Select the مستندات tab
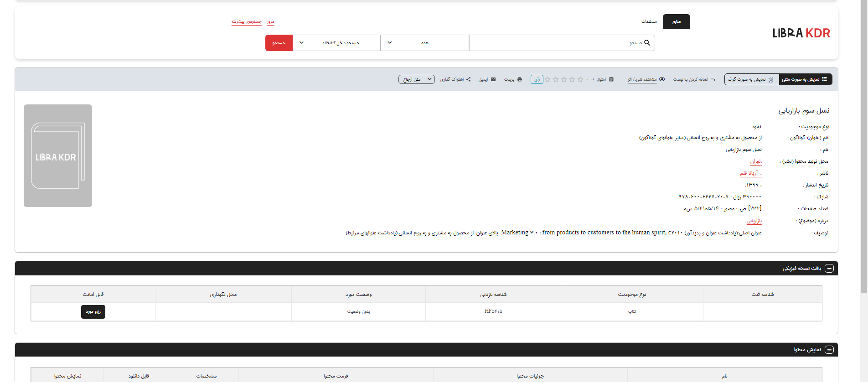Image resolution: width=868 pixels, height=383 pixels. 649,21
